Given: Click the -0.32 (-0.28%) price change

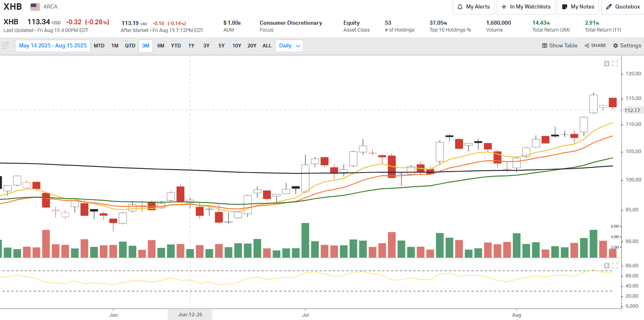Looking at the screenshot, I should coord(87,22).
